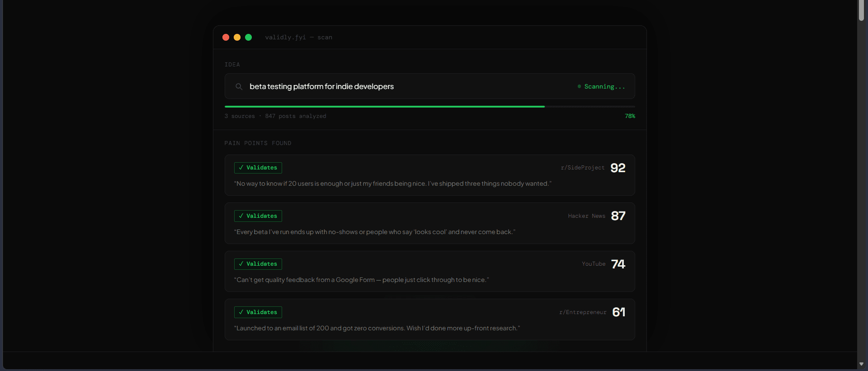The height and width of the screenshot is (371, 868).
Task: Click the Validates badge on Hacker News card
Action: (258, 216)
